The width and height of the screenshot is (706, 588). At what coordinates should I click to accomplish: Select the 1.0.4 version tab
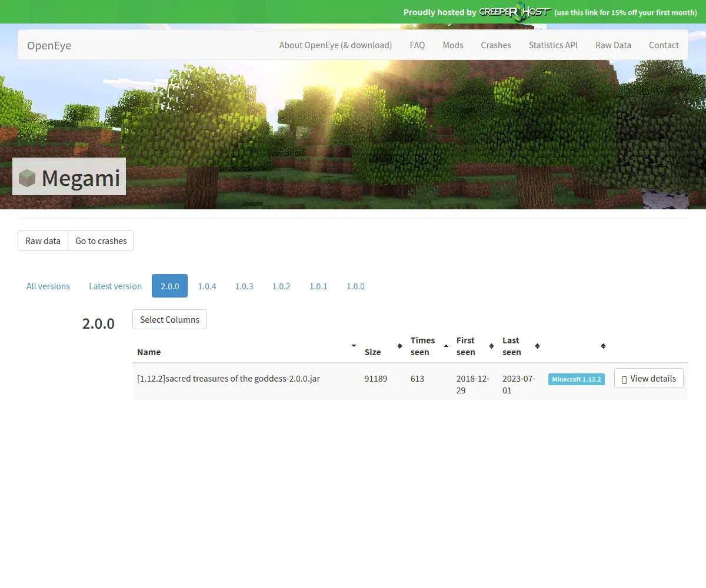point(207,286)
